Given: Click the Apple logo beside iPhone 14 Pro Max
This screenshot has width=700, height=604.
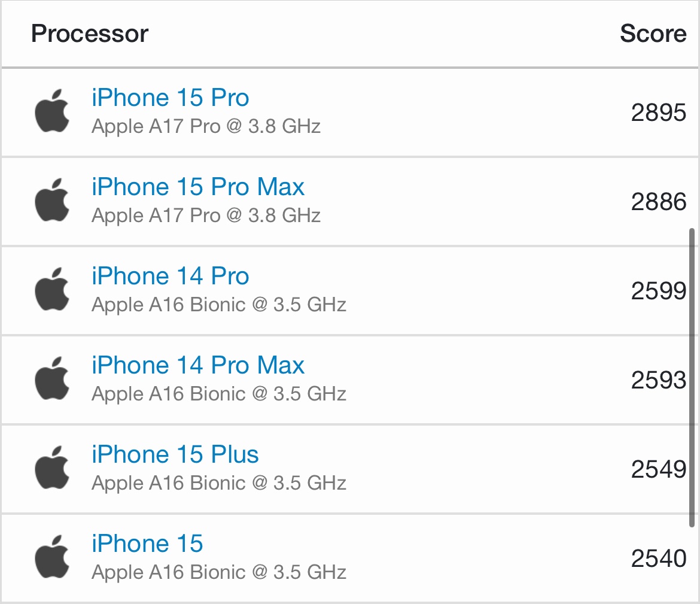Looking at the screenshot, I should 52,379.
